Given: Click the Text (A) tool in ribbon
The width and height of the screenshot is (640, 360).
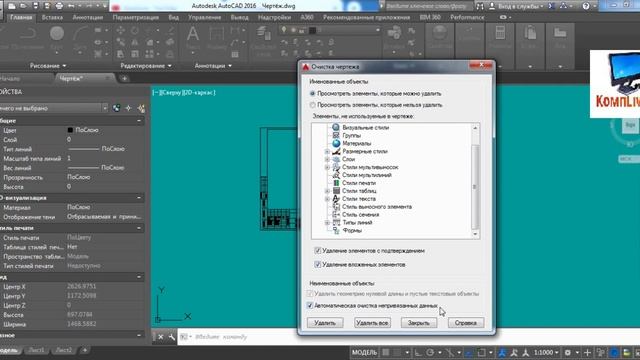Looking at the screenshot, I should [193, 34].
